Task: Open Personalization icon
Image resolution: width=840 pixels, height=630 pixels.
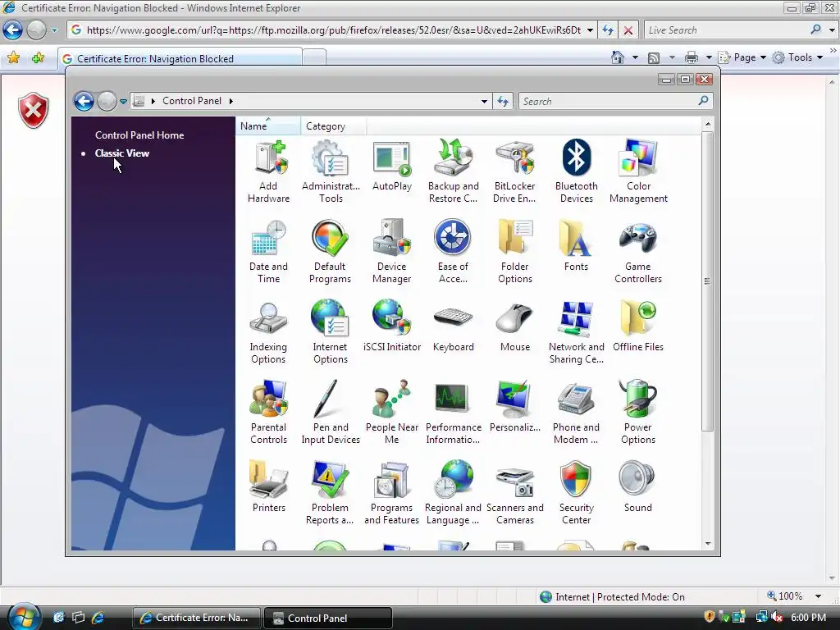Action: 515,407
